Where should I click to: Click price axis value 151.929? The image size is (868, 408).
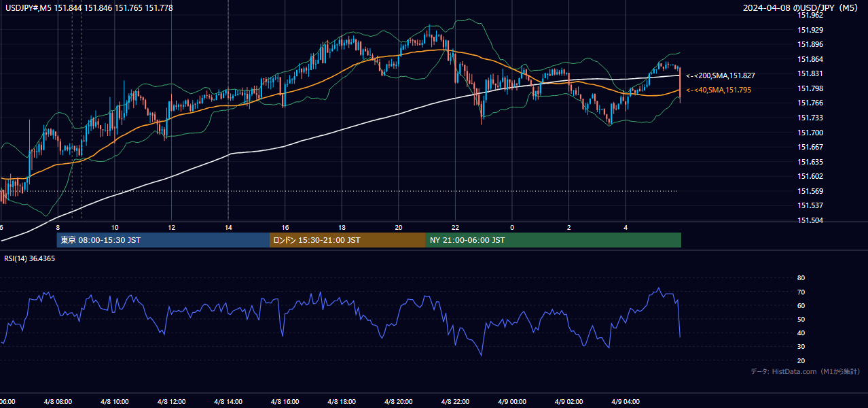(x=810, y=30)
